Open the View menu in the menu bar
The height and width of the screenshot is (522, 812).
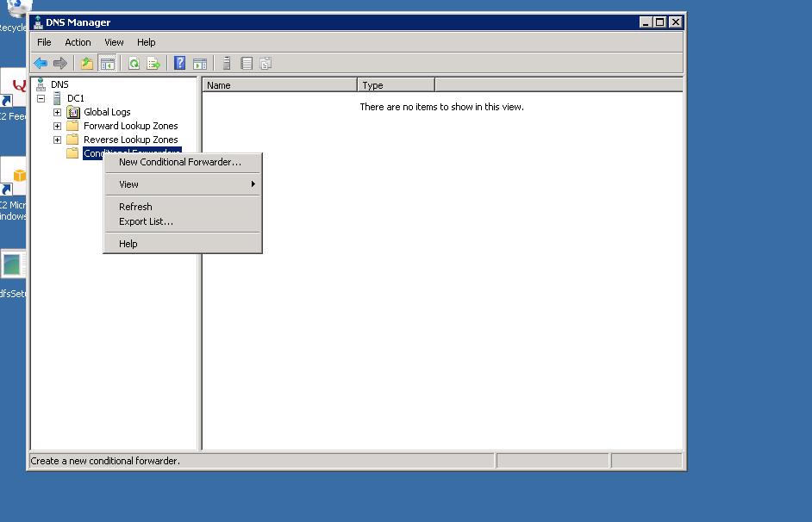tap(114, 42)
